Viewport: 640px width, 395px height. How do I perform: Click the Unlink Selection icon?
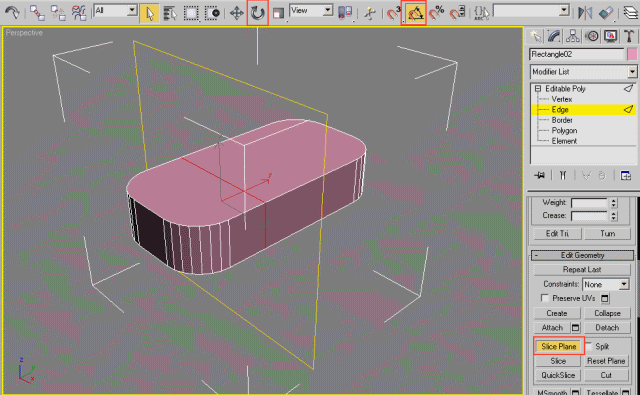click(x=58, y=13)
